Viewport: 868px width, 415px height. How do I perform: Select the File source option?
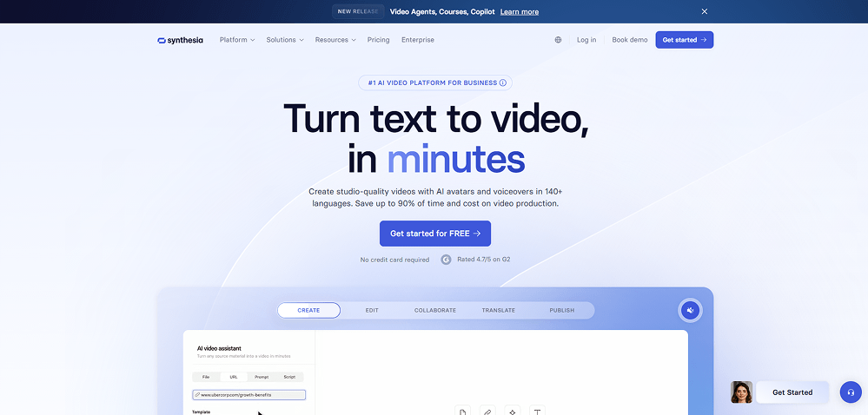tap(206, 377)
